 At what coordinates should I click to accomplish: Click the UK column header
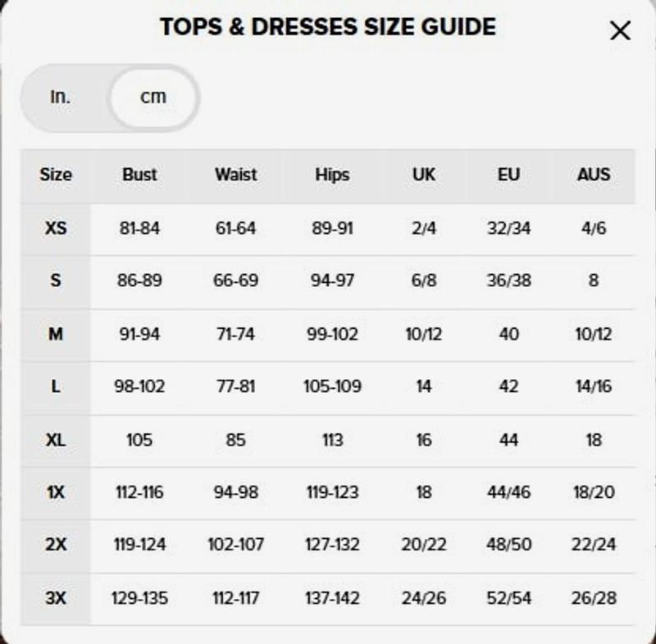tap(424, 175)
